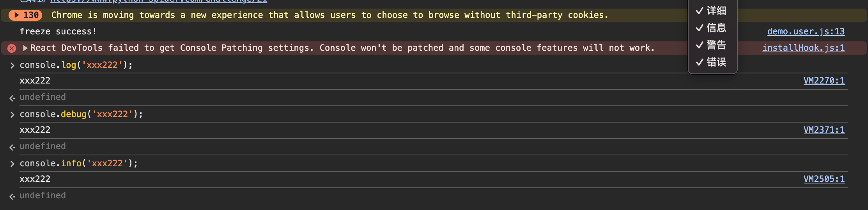
Task: Follow the VM2270:1 source link
Action: click(x=824, y=81)
